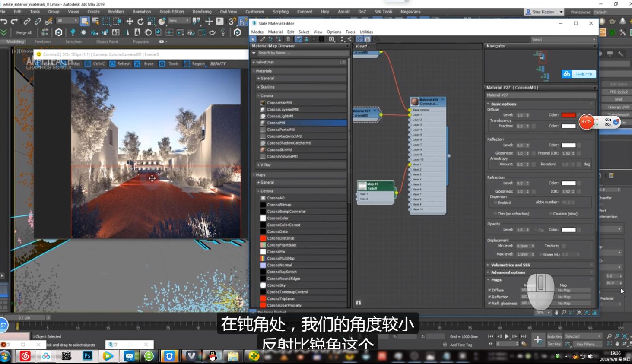Toggle the Slate Material/Map Browser icon
This screenshot has width=632, height=364.
(360, 39)
